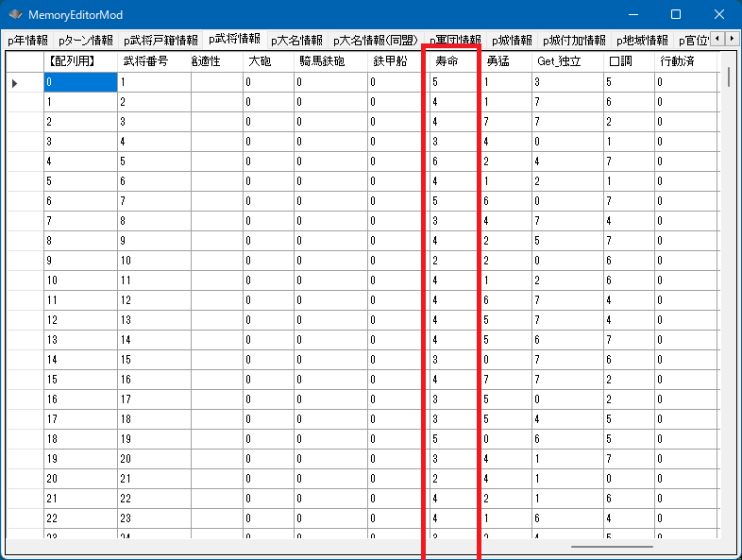
Task: Click the 武将番号 column header
Action: pos(153,61)
